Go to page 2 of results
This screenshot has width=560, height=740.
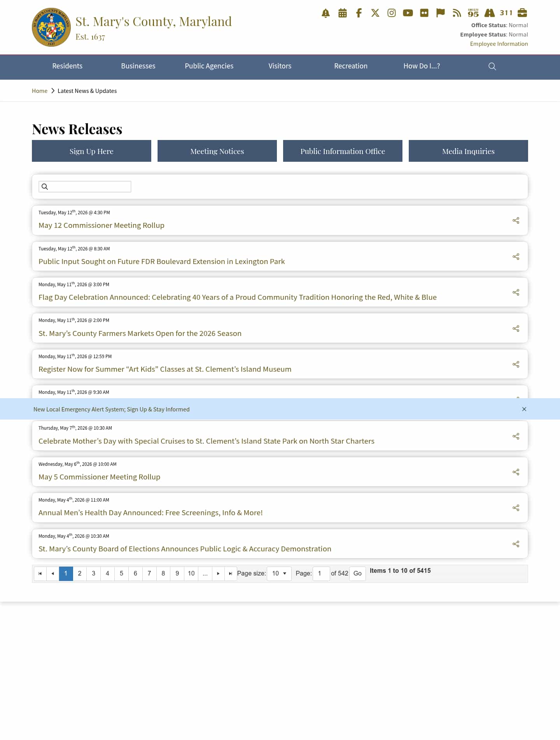80,574
